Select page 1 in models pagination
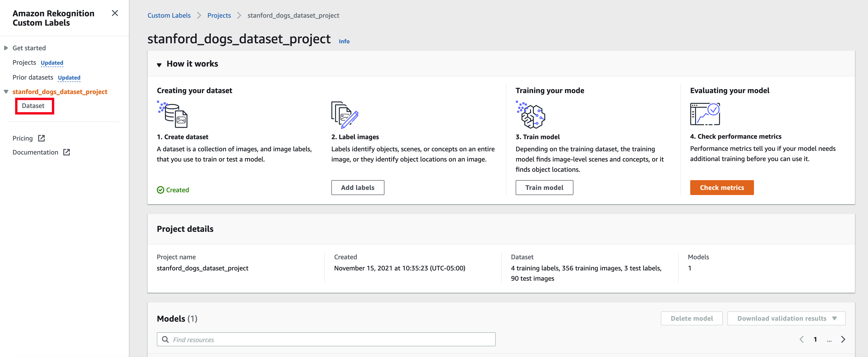This screenshot has width=868, height=357. coord(815,339)
